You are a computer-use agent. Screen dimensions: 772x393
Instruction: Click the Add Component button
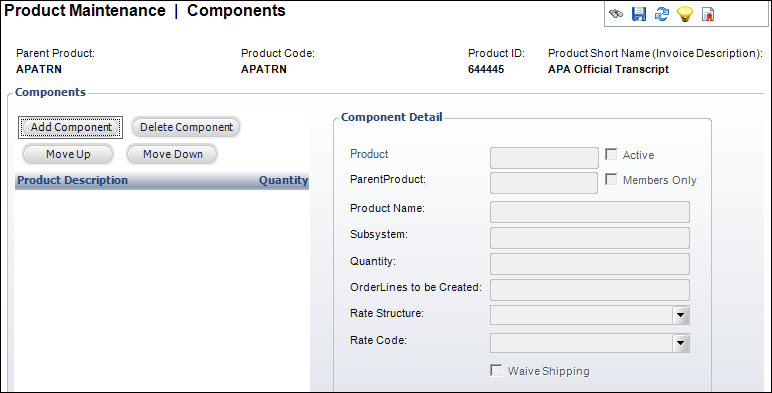[71, 127]
